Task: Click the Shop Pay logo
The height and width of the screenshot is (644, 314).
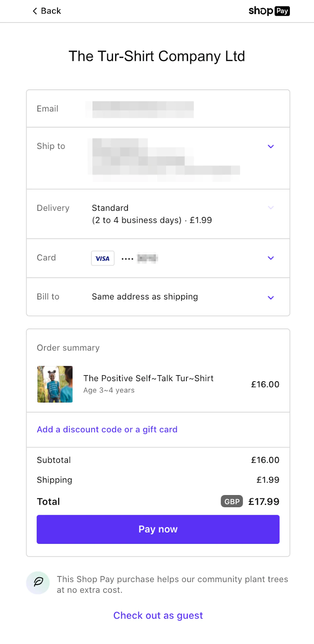Action: (x=269, y=11)
